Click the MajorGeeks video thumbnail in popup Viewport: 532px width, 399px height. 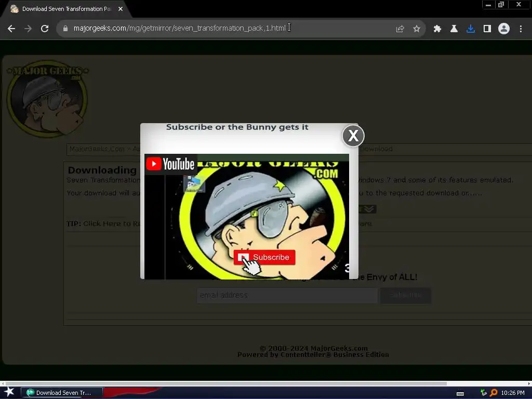pos(247,217)
